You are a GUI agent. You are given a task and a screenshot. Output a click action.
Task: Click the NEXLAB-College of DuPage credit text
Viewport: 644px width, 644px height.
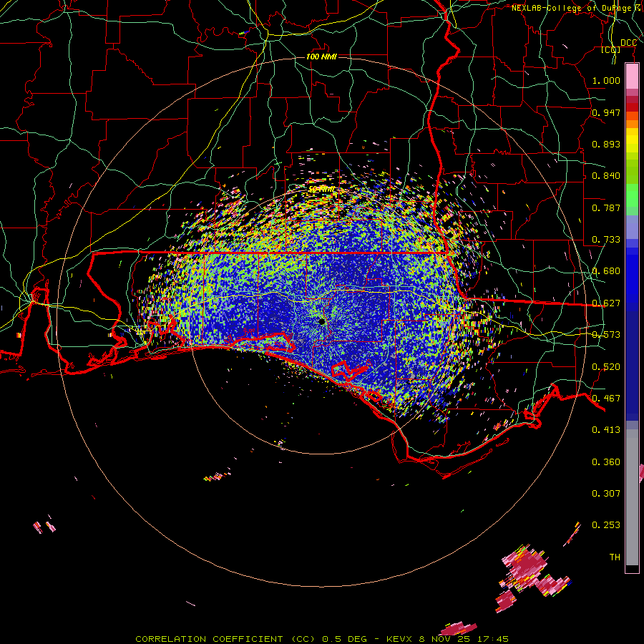577,8
